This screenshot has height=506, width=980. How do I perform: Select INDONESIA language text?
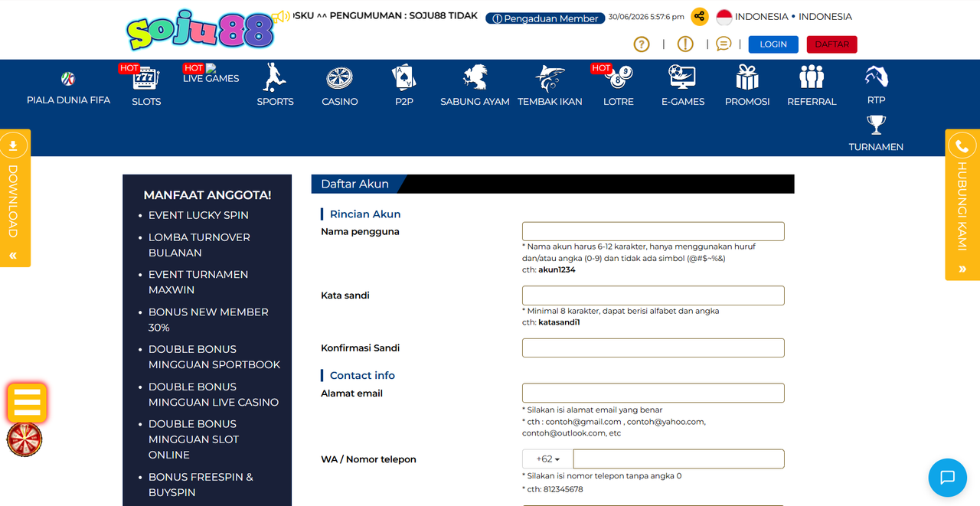pyautogui.click(x=793, y=16)
